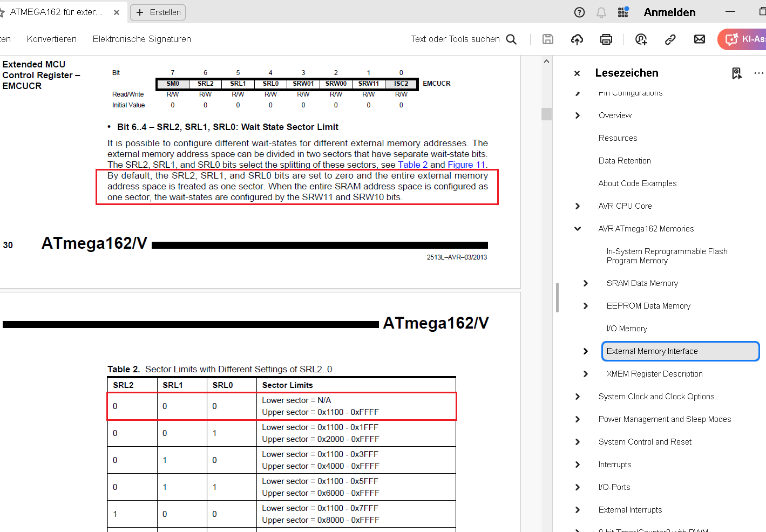The height and width of the screenshot is (532, 766).
Task: Close the Lesezeichen panel
Action: (577, 73)
